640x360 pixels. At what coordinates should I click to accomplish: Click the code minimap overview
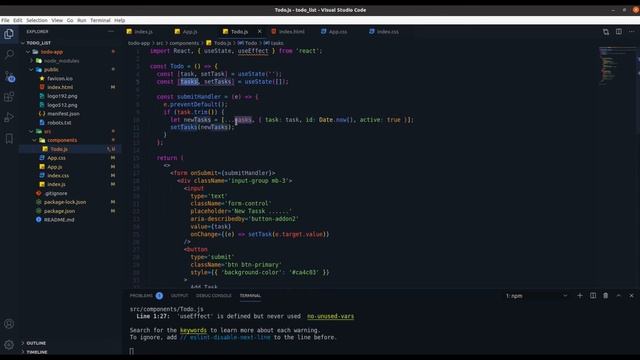[x=616, y=65]
